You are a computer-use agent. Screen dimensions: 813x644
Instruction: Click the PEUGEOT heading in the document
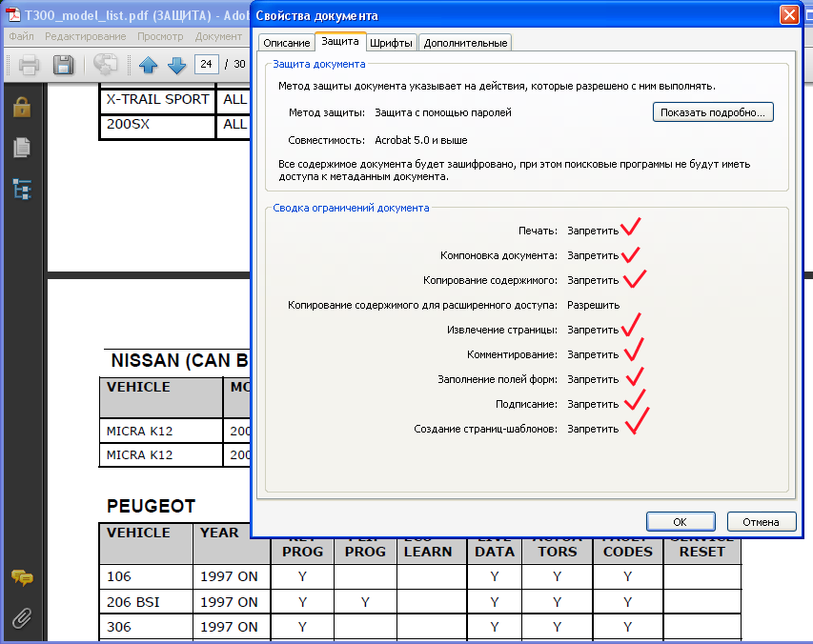pyautogui.click(x=151, y=506)
